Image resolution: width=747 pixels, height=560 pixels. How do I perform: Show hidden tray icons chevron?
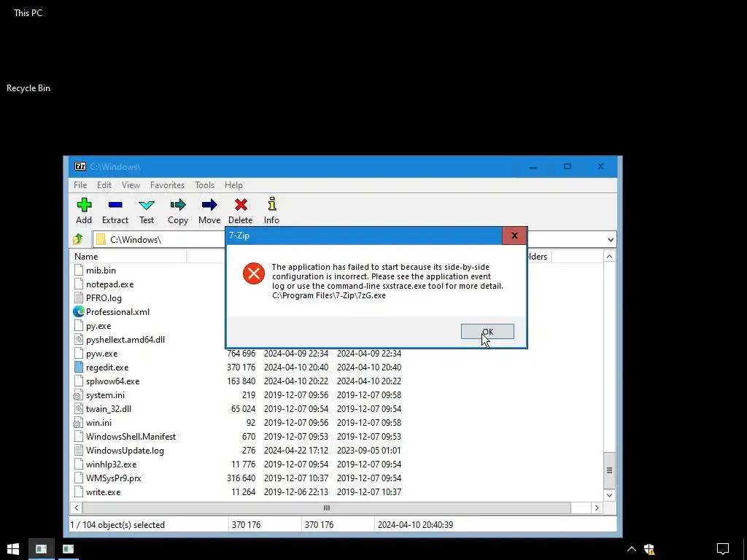(631, 549)
